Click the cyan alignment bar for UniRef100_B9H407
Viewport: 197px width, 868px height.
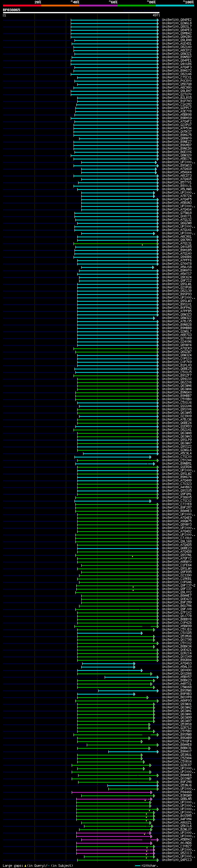tap(133, 751)
